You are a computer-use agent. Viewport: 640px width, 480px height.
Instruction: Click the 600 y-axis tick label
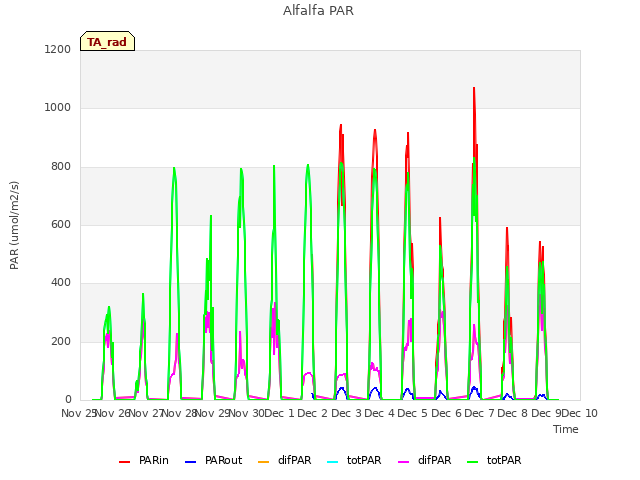click(x=61, y=224)
